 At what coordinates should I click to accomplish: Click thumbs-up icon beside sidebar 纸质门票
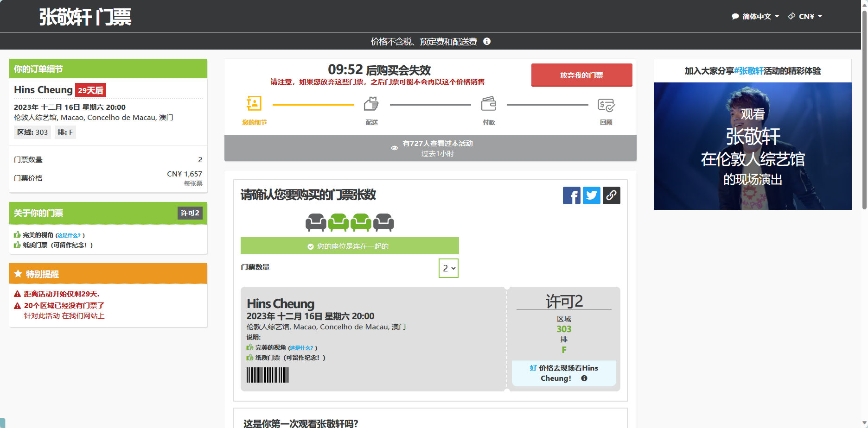(x=17, y=245)
